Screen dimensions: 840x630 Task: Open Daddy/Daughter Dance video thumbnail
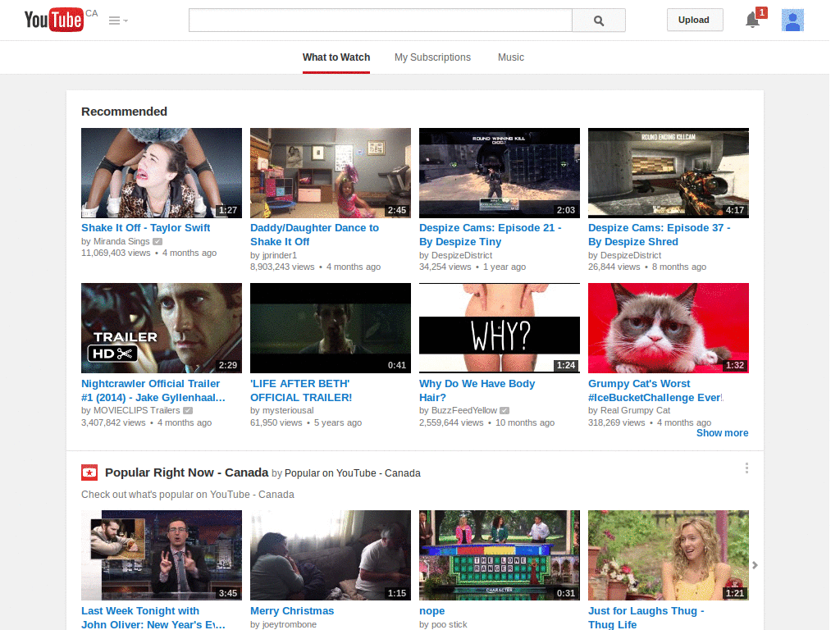point(330,172)
